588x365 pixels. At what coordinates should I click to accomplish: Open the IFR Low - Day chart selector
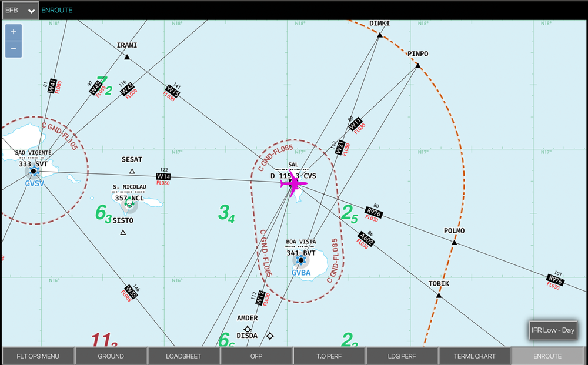tap(553, 330)
